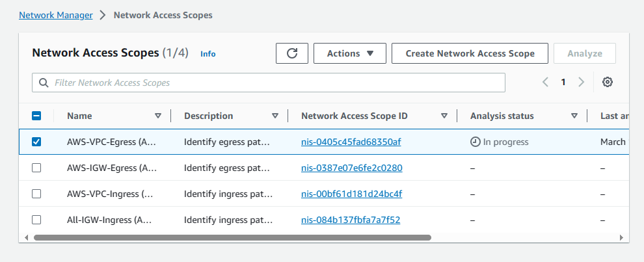This screenshot has width=644, height=262.
Task: Sort by Description column arrow
Action: (275, 116)
